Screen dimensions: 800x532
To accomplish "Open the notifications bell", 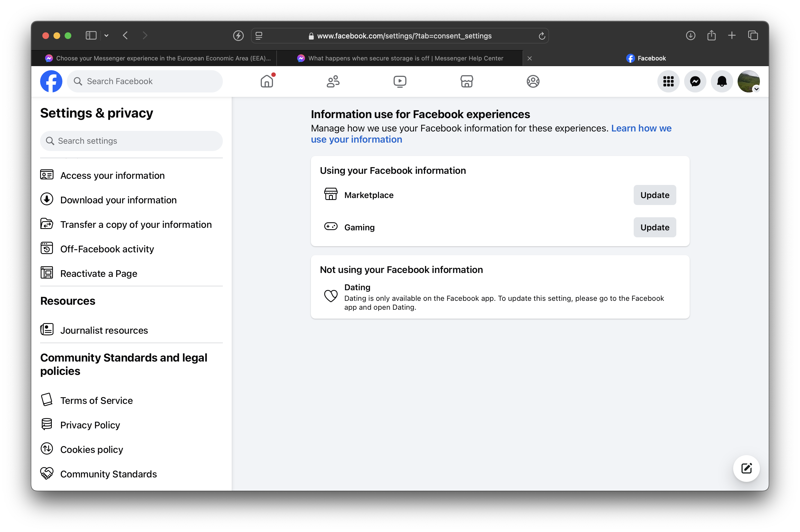I will tap(722, 81).
